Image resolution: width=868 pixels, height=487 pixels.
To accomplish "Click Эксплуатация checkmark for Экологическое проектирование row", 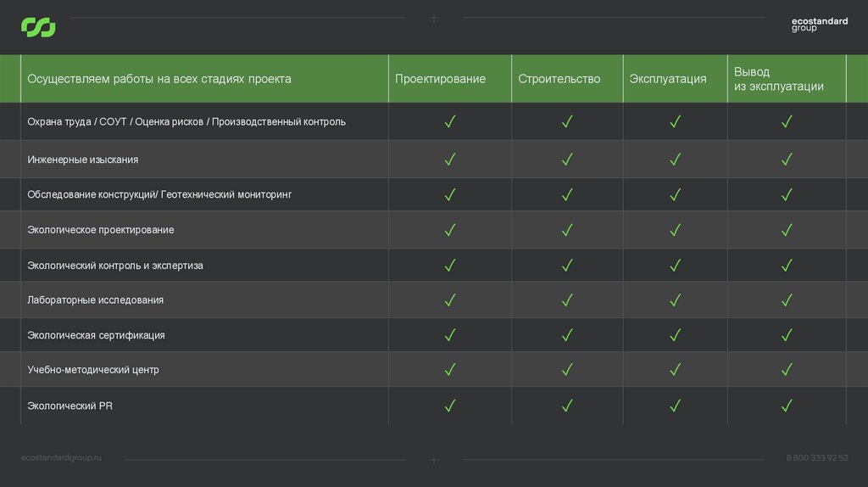I will click(x=676, y=230).
